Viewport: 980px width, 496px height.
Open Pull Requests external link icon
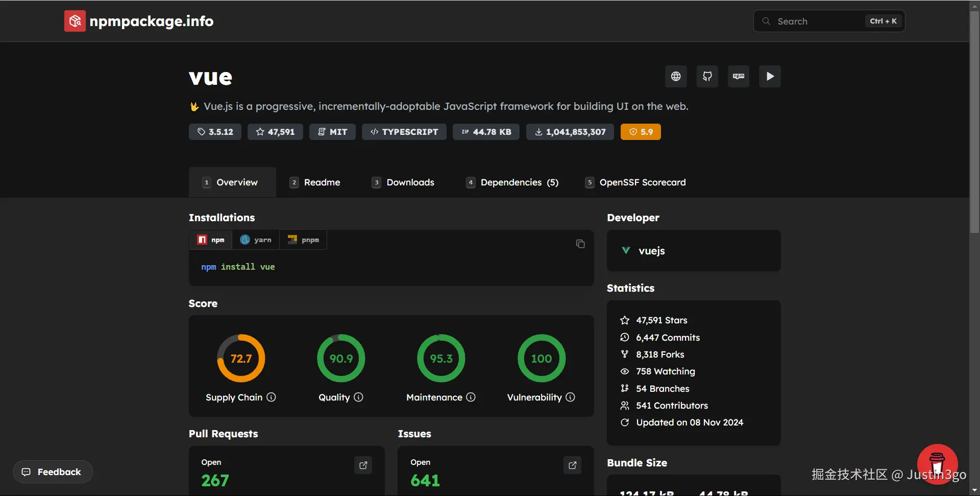[x=363, y=465]
